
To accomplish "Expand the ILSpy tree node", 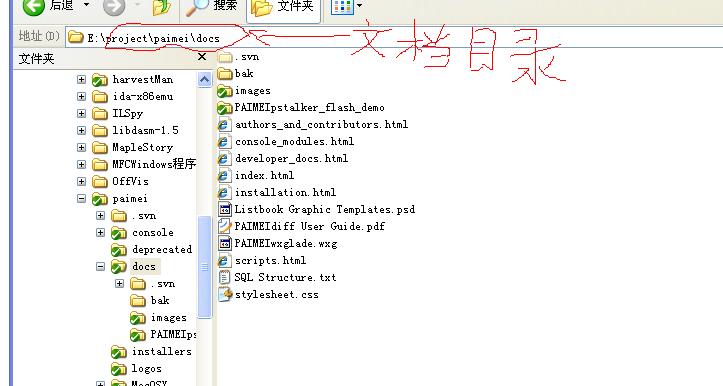I will [81, 113].
